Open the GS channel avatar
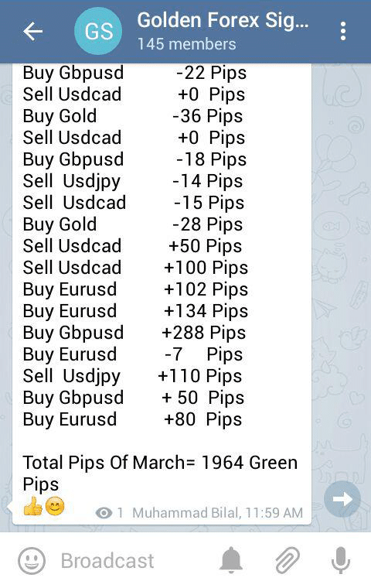 (98, 31)
